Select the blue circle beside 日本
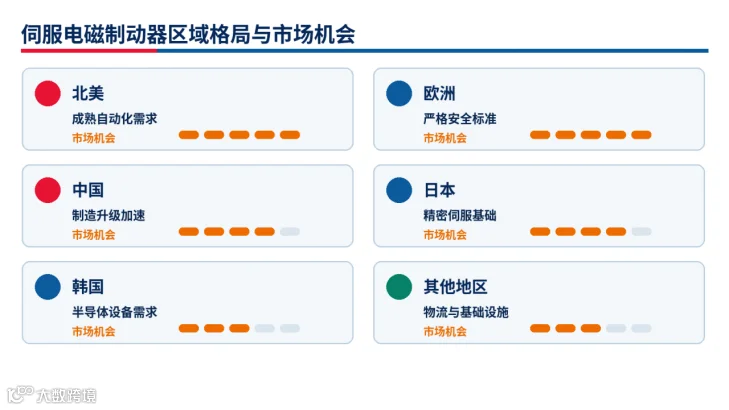The image size is (729, 410). pos(399,190)
